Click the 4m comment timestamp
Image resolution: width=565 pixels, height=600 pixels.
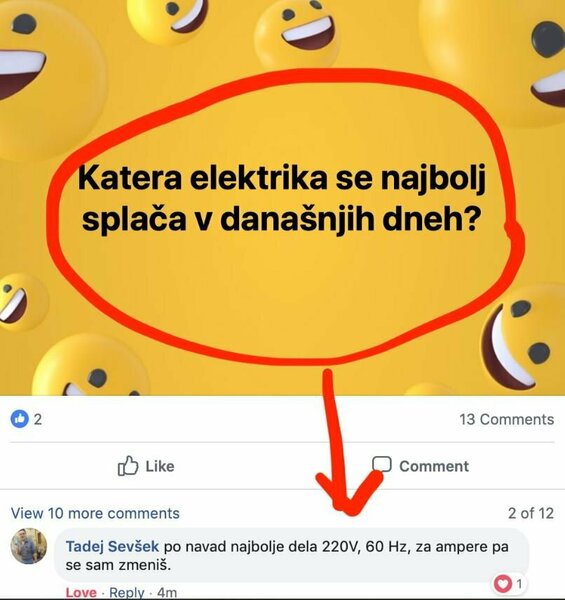point(167,592)
